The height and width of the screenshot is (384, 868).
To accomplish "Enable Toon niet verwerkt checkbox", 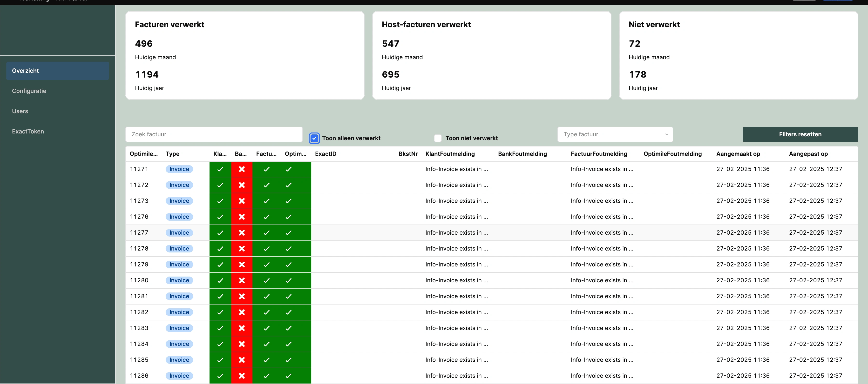I will (438, 138).
